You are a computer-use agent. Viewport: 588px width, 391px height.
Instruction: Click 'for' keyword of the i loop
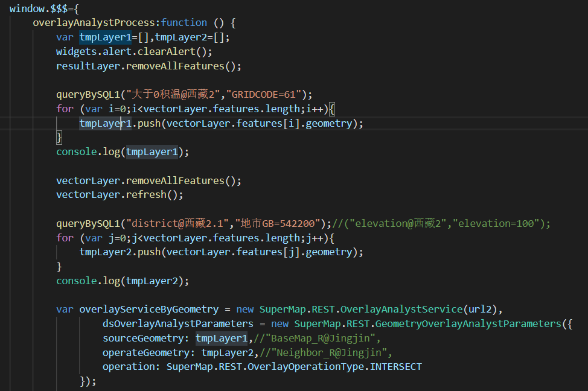tap(65, 109)
